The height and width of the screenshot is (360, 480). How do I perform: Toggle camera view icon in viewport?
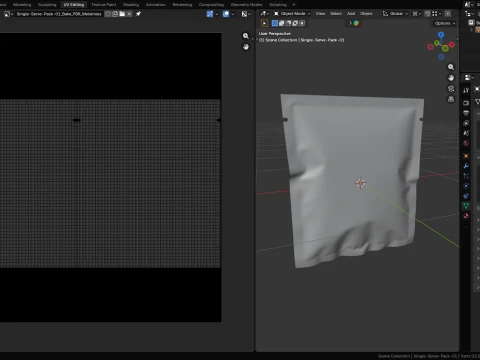[451, 89]
